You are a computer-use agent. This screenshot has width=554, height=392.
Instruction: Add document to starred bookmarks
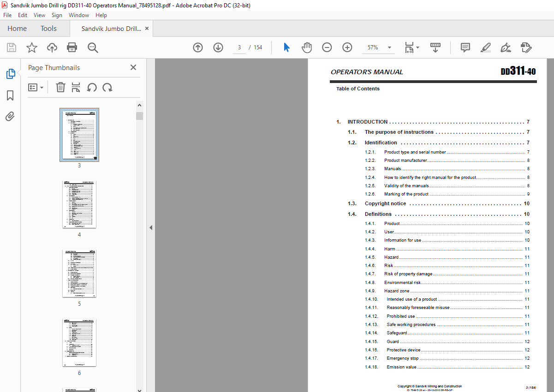(x=32, y=48)
